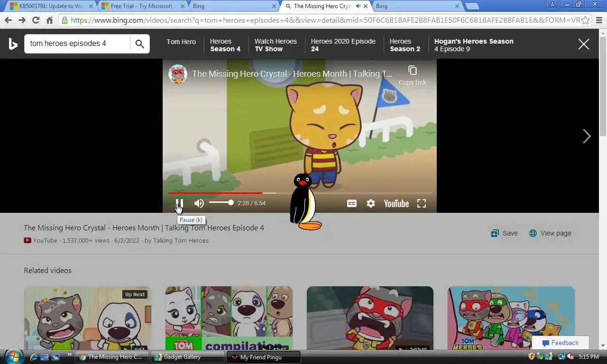The height and width of the screenshot is (364, 607).
Task: Open the Tom Heroes group related video thumbnail
Action: 511,318
